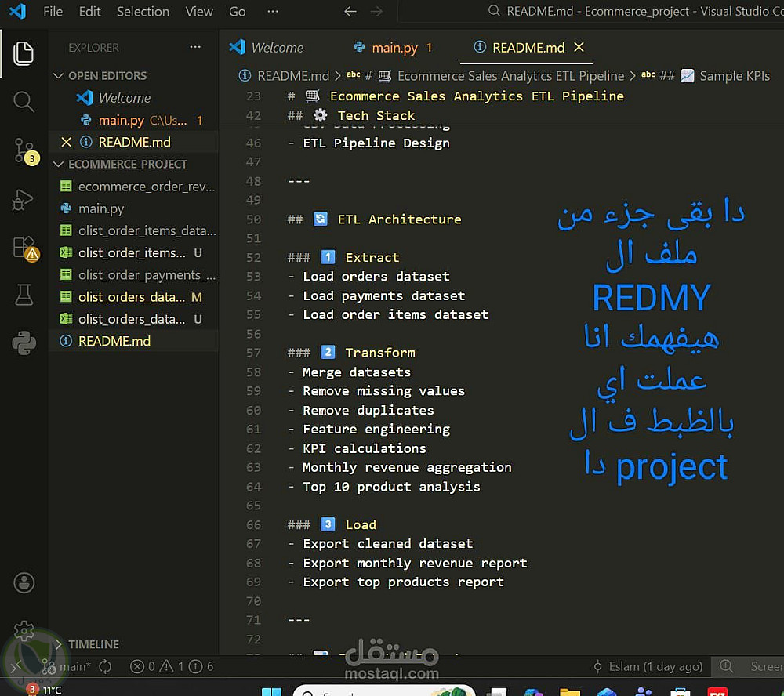Go forward with the right arrow

point(376,11)
